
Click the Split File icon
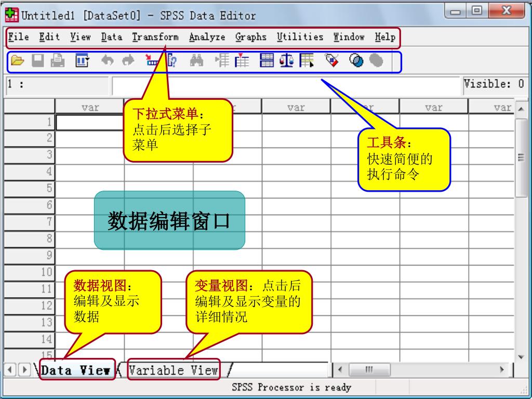click(x=267, y=61)
